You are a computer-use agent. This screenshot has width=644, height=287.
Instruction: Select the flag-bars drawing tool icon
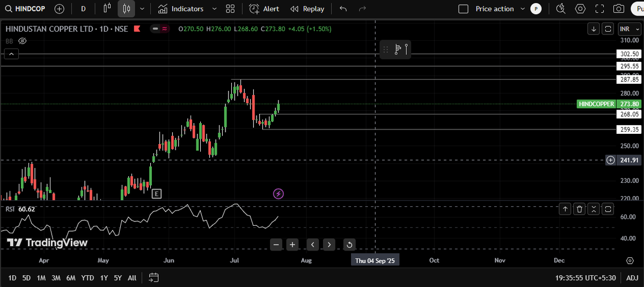pos(398,49)
